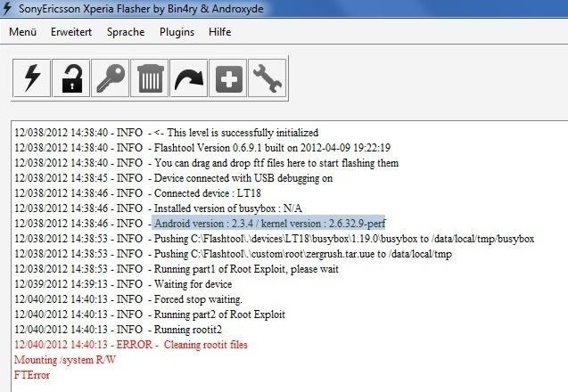
Task: Open the Hilfe menu
Action: tap(219, 32)
